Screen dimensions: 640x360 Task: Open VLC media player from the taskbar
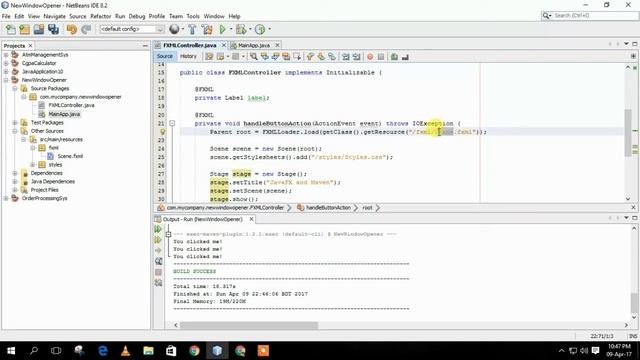pyautogui.click(x=126, y=351)
